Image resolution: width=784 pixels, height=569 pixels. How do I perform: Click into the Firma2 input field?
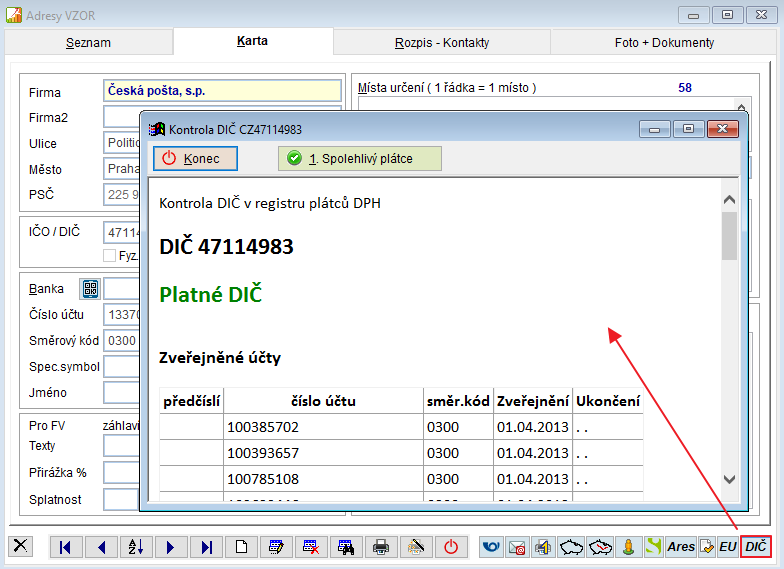click(x=122, y=118)
